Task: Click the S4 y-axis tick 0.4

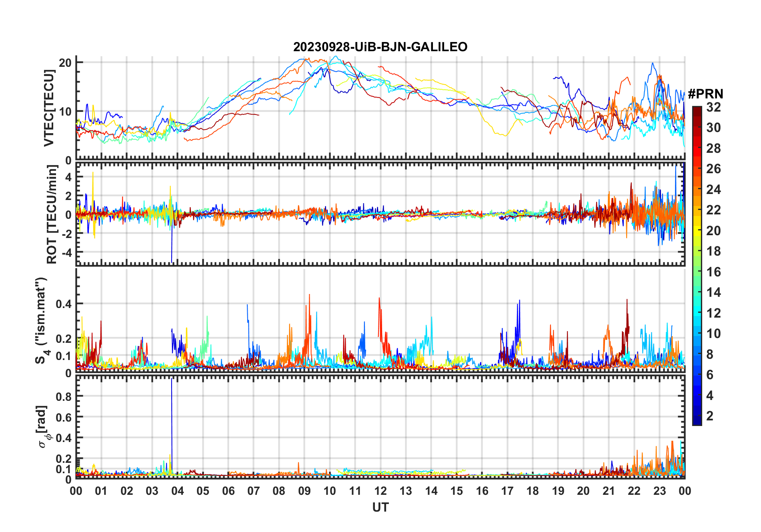Action: [x=64, y=304]
